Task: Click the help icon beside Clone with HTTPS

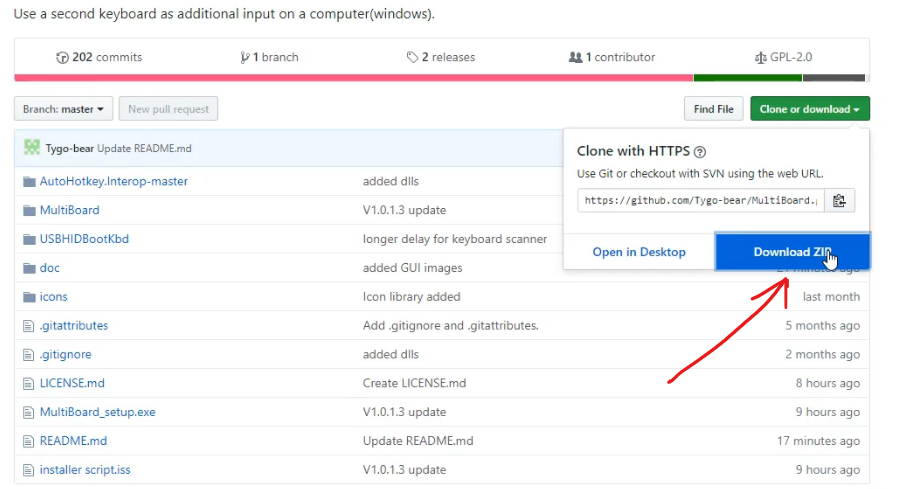Action: 699,152
